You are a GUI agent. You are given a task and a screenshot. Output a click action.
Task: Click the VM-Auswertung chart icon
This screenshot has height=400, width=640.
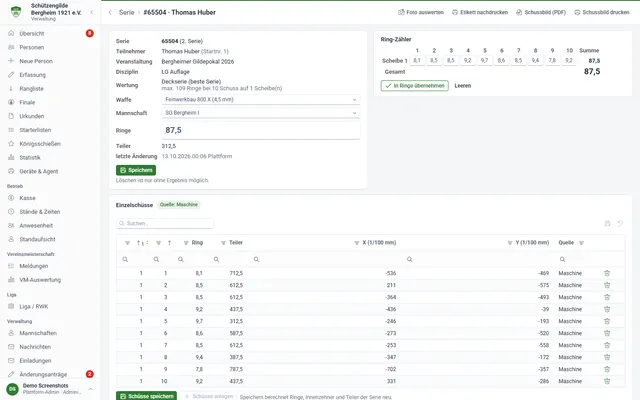11,280
